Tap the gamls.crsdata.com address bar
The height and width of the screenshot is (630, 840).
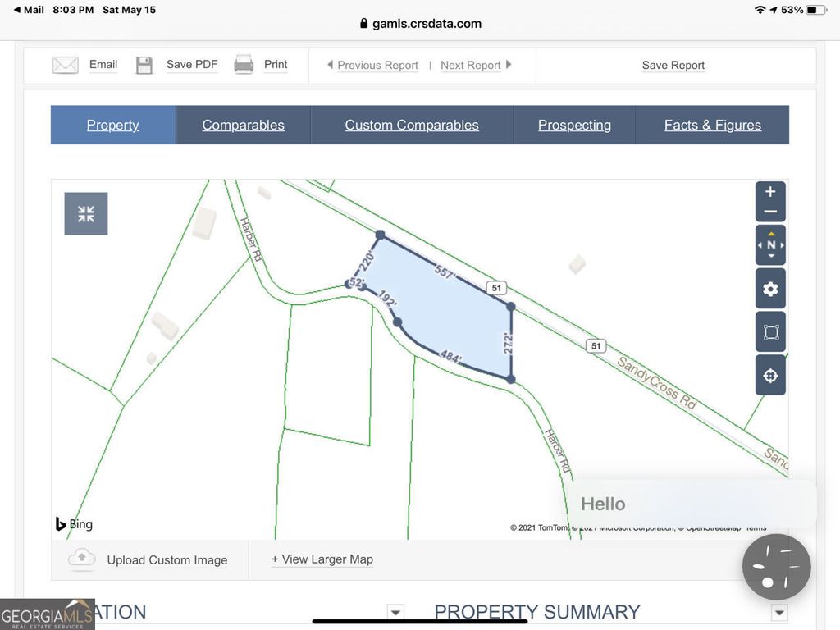[x=421, y=24]
